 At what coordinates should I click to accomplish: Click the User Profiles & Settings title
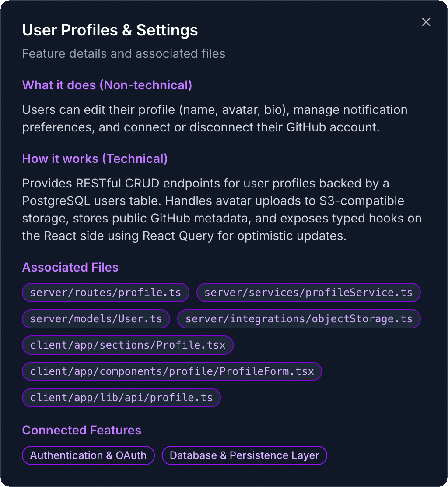click(110, 30)
